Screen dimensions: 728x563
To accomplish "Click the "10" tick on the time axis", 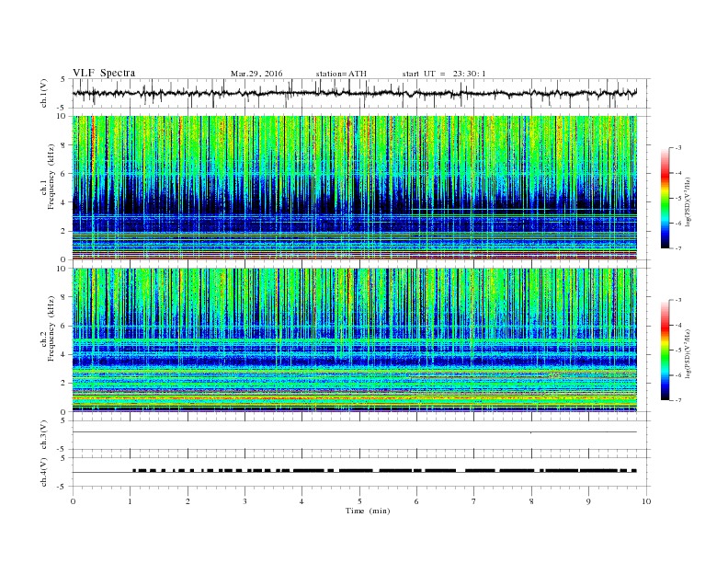I will pos(646,501).
